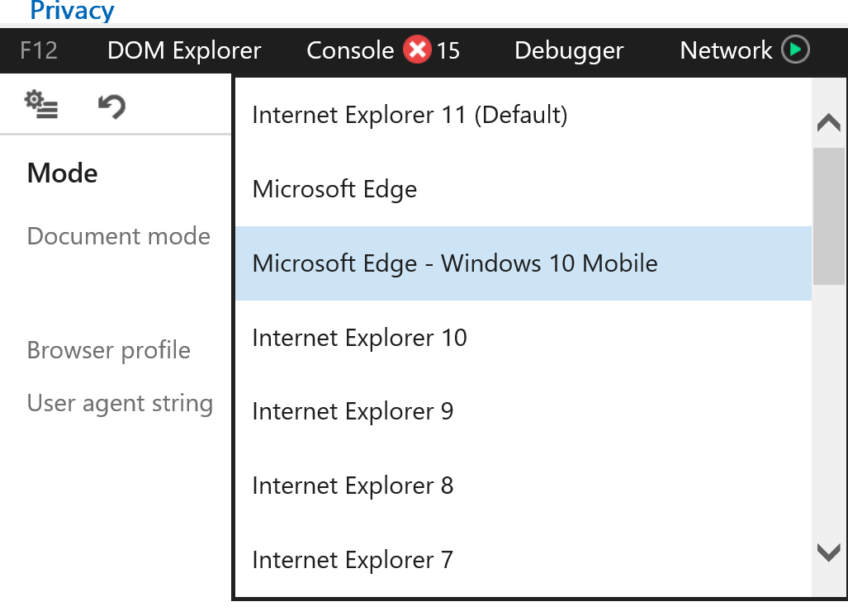848x616 pixels.
Task: Click the emulation settings gear icon
Action: 41,104
